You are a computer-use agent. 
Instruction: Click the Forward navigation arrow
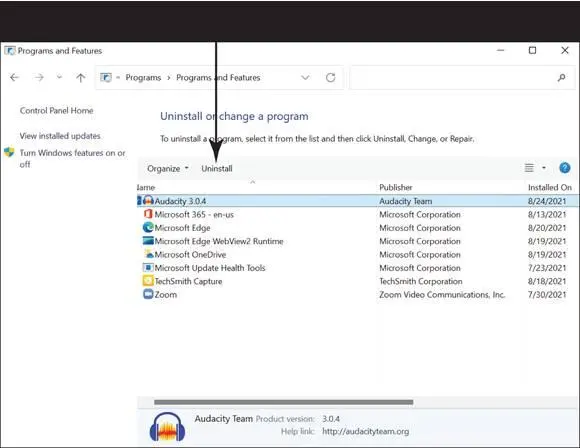(39, 77)
